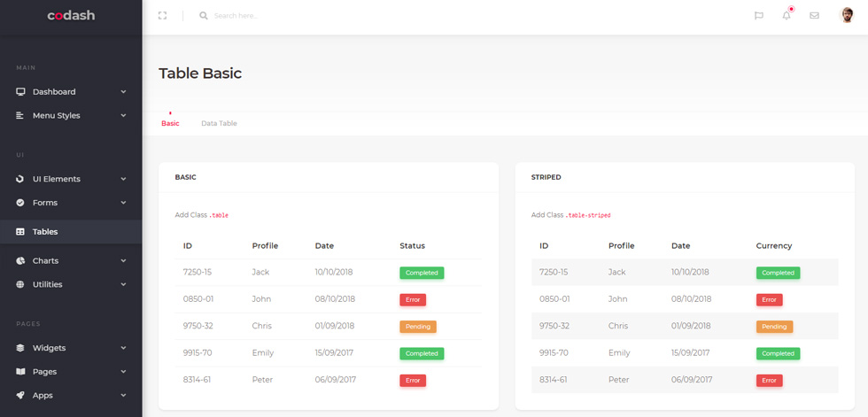Screen dimensions: 868x417
Task: Open the mail envelope icon
Action: [x=814, y=16]
